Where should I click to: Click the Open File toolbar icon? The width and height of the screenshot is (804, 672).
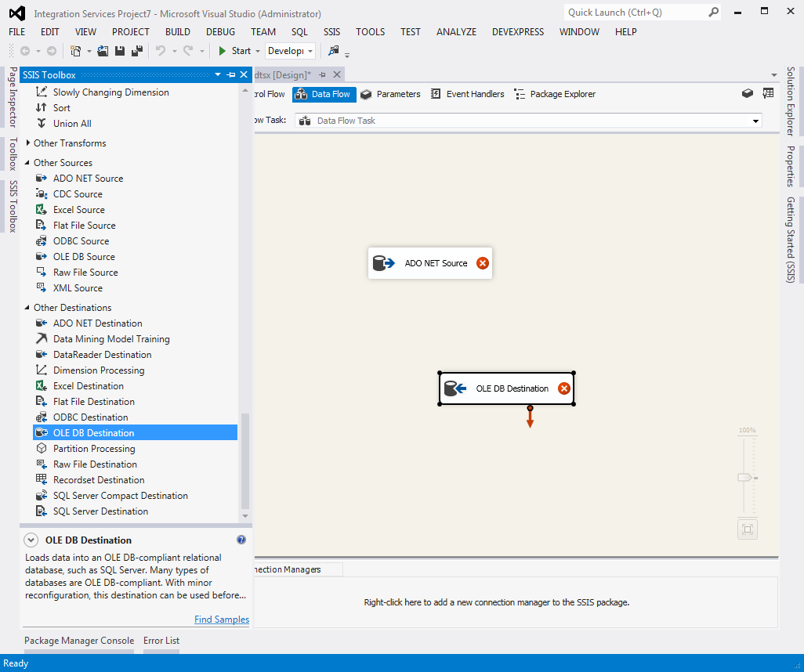(x=103, y=51)
